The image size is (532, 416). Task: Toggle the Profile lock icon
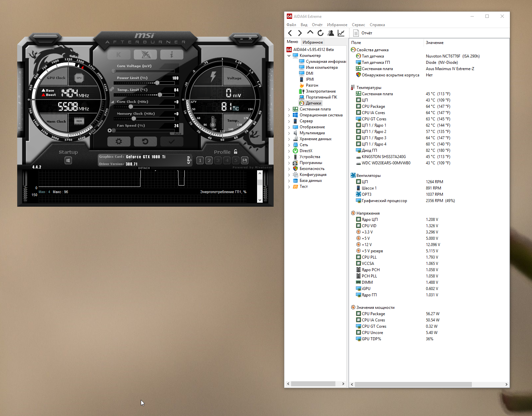pyautogui.click(x=236, y=152)
